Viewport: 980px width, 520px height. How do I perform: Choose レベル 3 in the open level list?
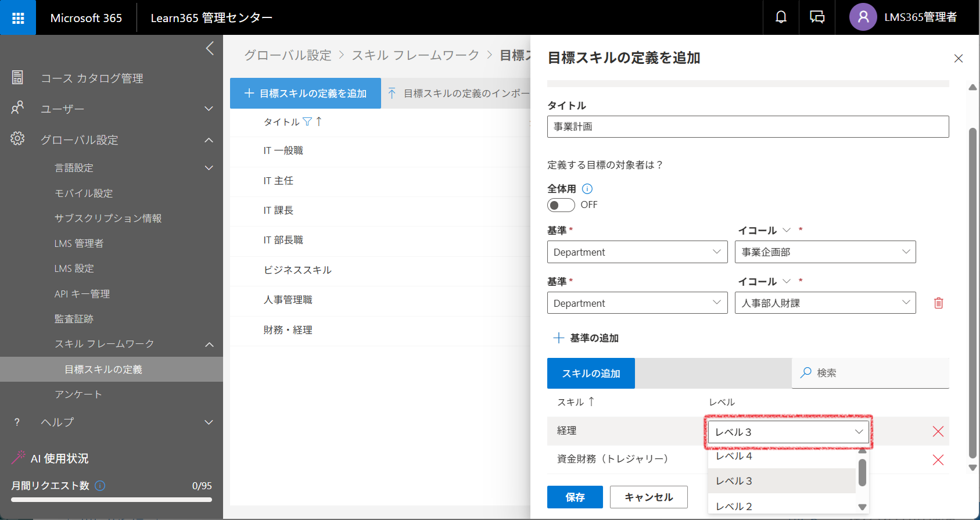pos(782,481)
